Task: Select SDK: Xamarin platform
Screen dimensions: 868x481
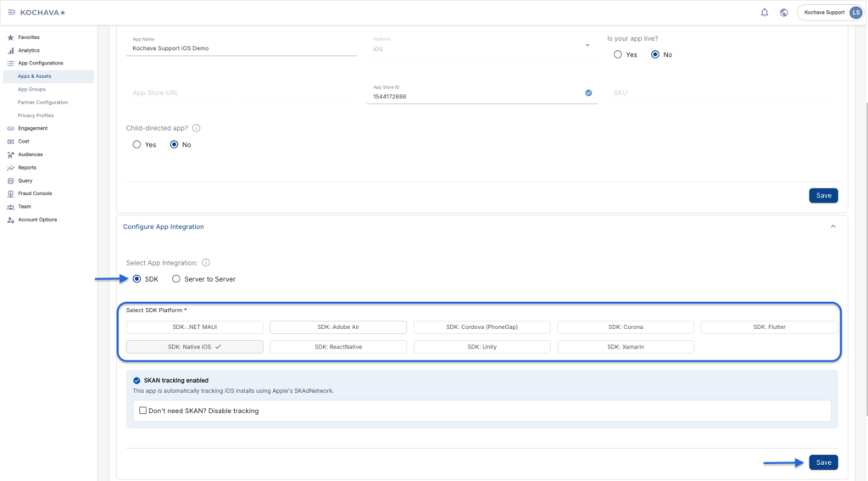Action: click(x=626, y=347)
